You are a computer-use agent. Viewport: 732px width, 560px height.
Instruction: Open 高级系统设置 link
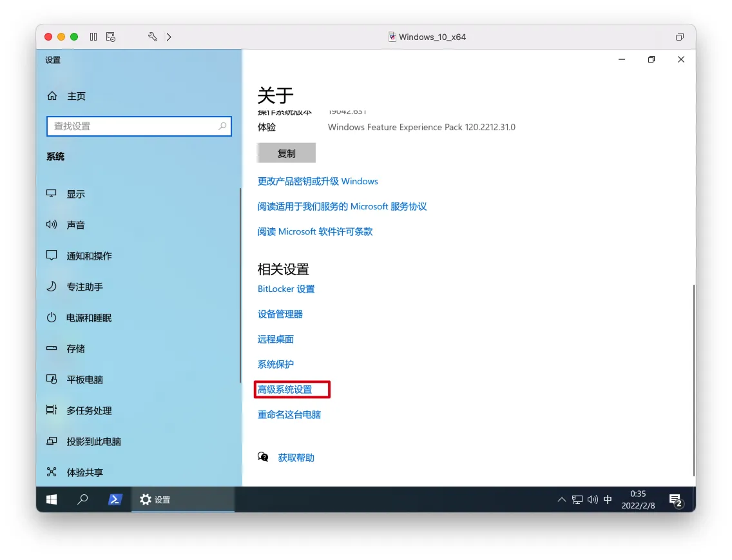pyautogui.click(x=285, y=389)
